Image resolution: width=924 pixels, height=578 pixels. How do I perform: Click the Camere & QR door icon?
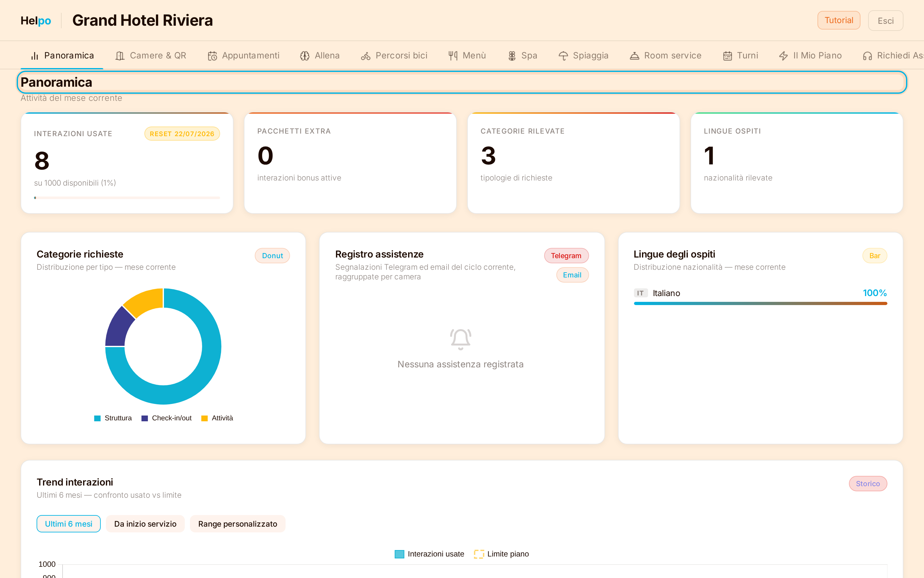(120, 56)
